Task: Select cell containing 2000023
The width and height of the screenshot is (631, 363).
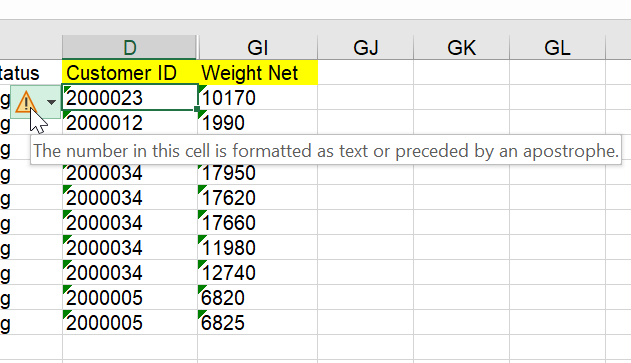Action: pos(130,97)
